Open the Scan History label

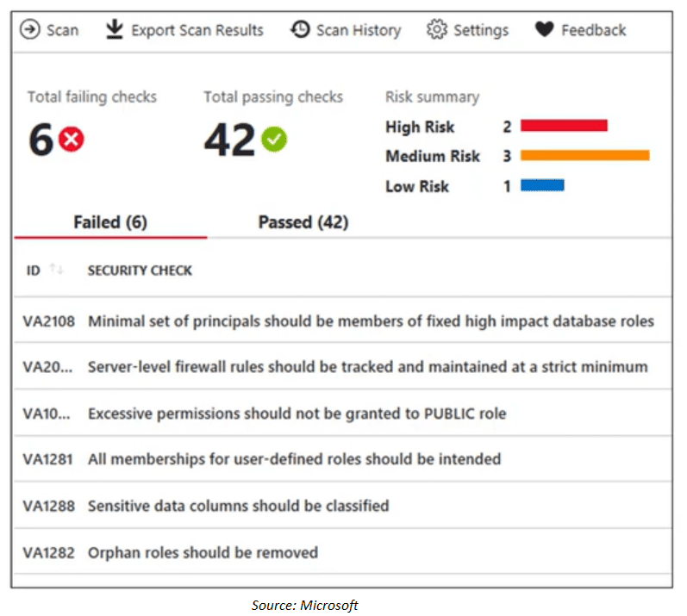click(x=358, y=30)
